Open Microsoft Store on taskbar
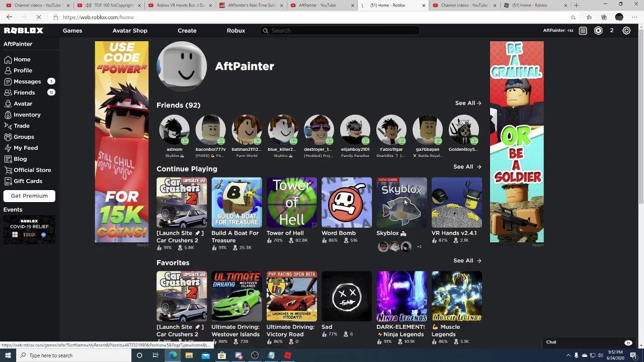The width and height of the screenshot is (644, 362). pyautogui.click(x=222, y=355)
